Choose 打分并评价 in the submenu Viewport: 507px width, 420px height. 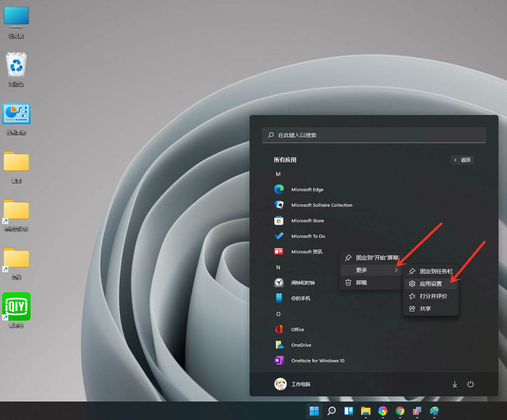click(x=430, y=296)
